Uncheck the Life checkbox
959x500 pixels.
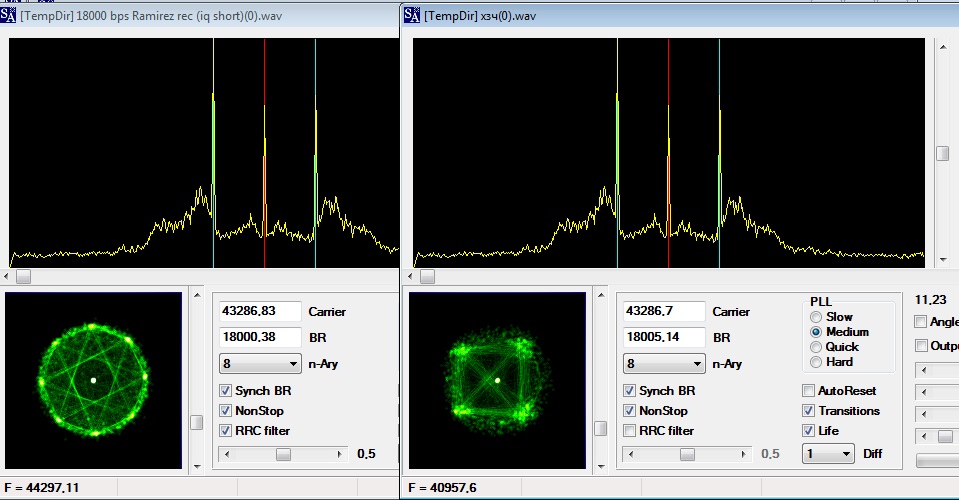pos(809,430)
